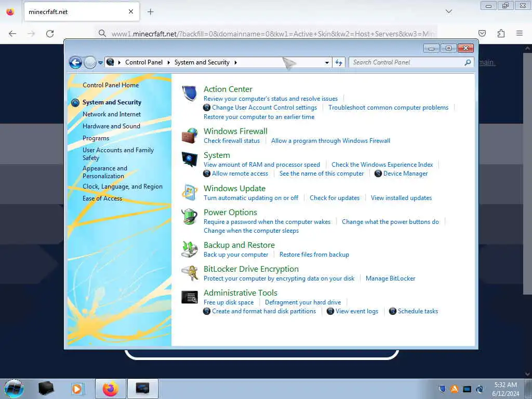Screen dimensions: 532x399
Task: Open the media player taskbar icon
Action: click(77, 389)
